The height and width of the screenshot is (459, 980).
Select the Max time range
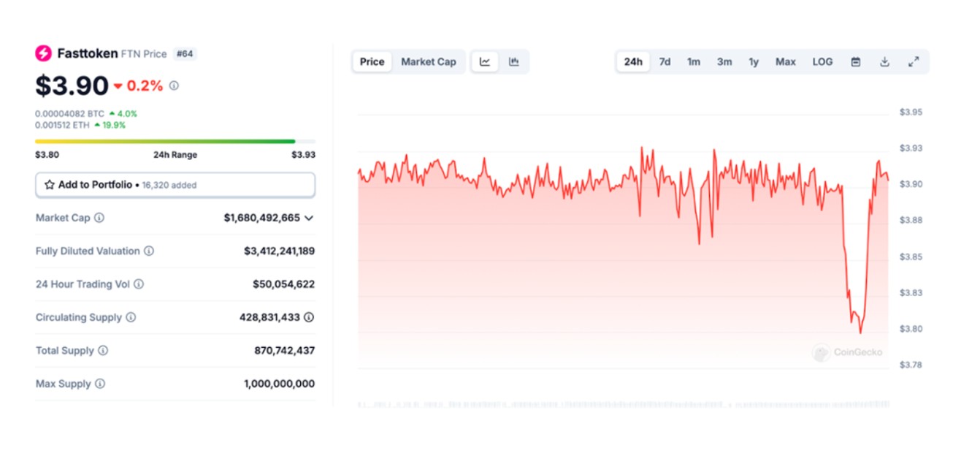(x=786, y=62)
